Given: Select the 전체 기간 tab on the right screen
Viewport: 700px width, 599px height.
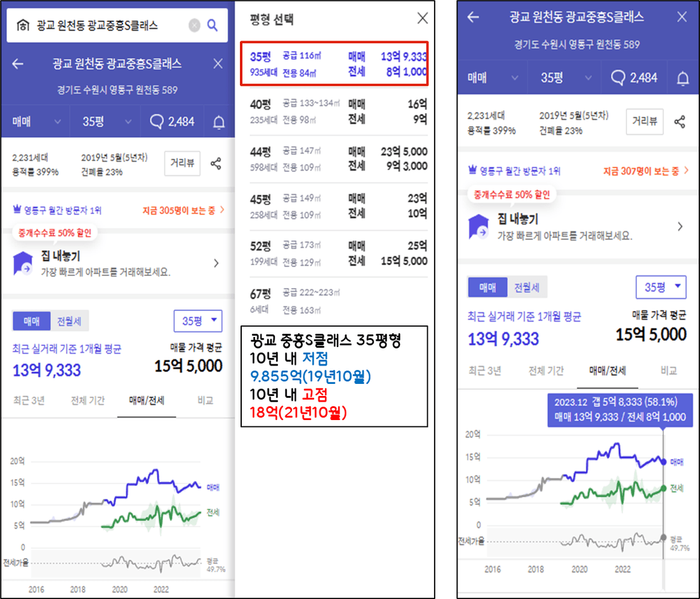Looking at the screenshot, I should [546, 371].
